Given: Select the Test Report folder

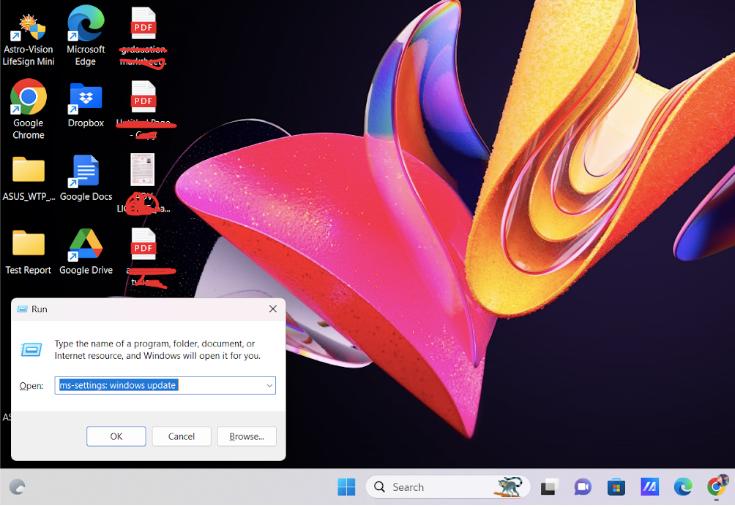Looking at the screenshot, I should pyautogui.click(x=28, y=252).
